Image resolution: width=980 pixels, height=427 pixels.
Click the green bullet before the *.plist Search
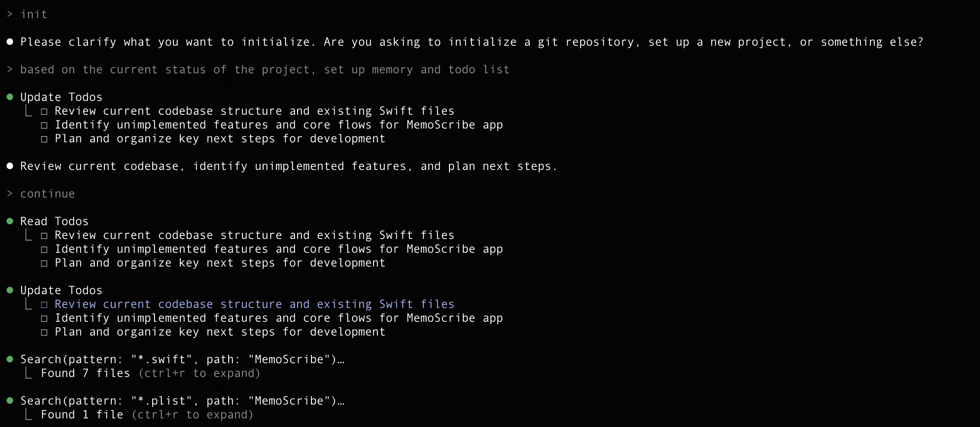pyautogui.click(x=10, y=401)
